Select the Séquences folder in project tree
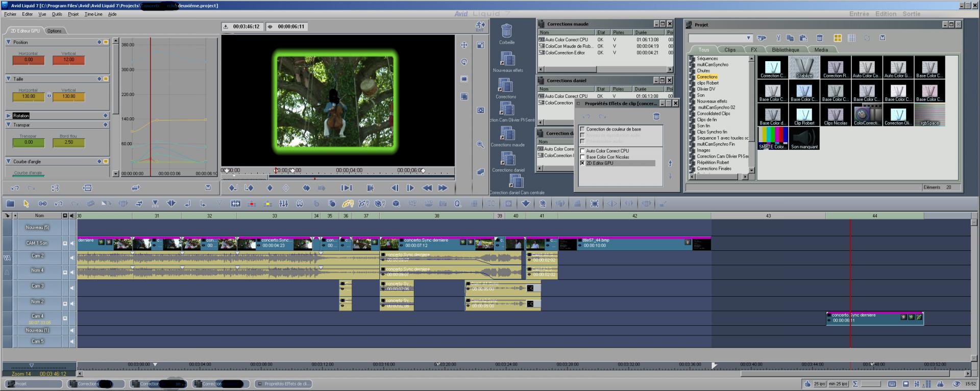This screenshot has width=980, height=391. coord(707,59)
